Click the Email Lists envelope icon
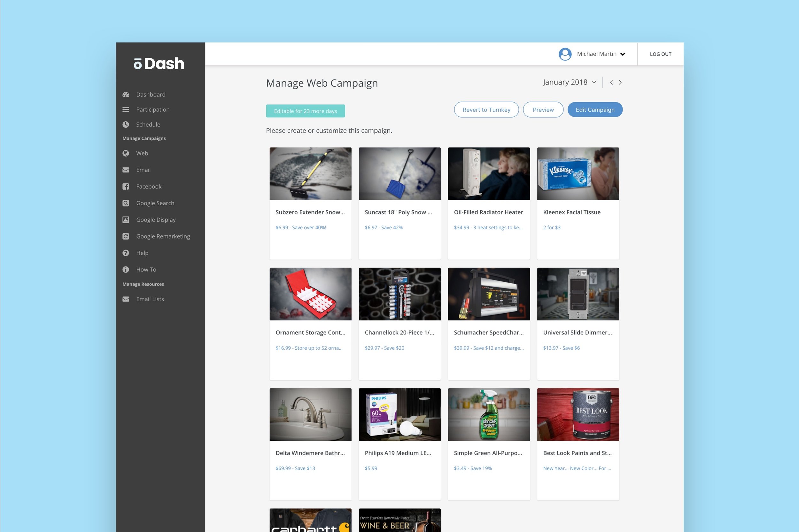This screenshot has width=799, height=532. (126, 299)
